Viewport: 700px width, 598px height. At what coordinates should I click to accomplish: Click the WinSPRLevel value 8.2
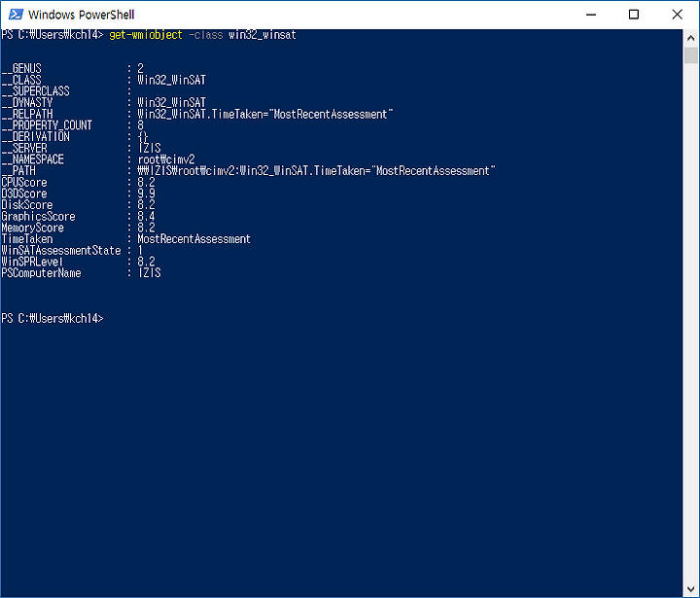point(147,262)
